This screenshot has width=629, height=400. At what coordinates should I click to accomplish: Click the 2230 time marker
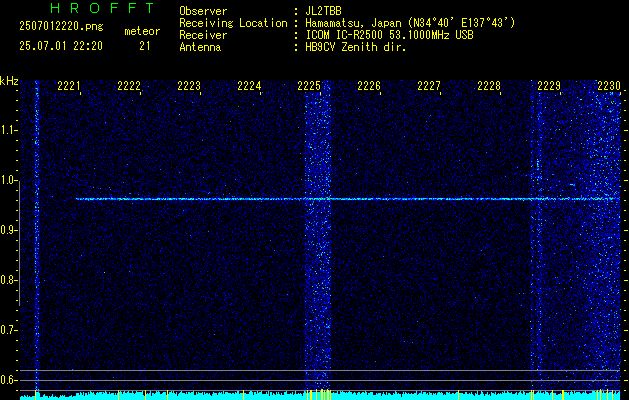[x=609, y=85]
